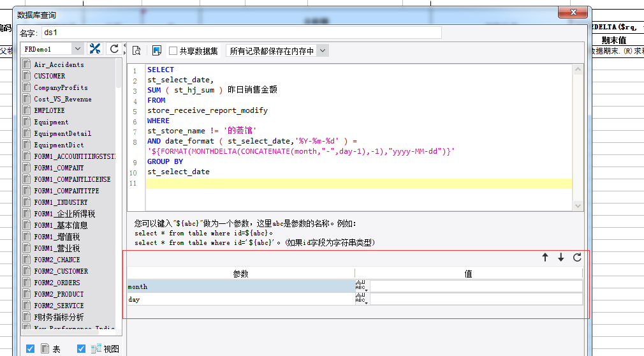Click the view icon beside 视图 checkbox

pos(96,348)
